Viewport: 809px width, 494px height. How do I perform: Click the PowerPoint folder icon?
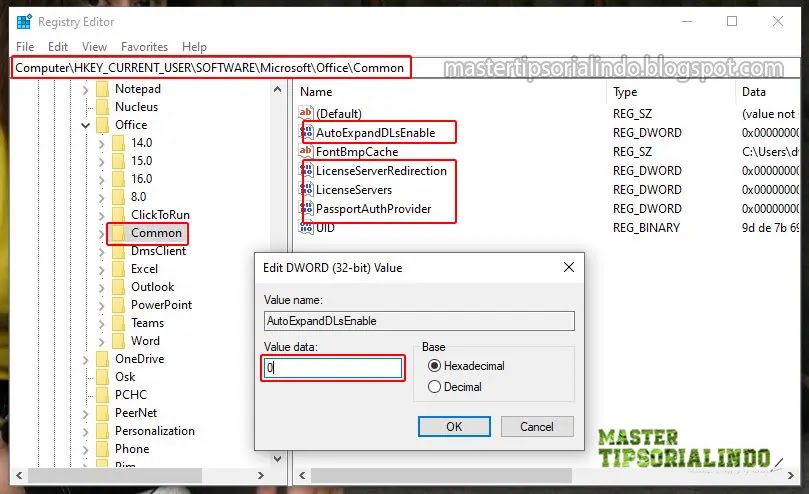(x=118, y=305)
